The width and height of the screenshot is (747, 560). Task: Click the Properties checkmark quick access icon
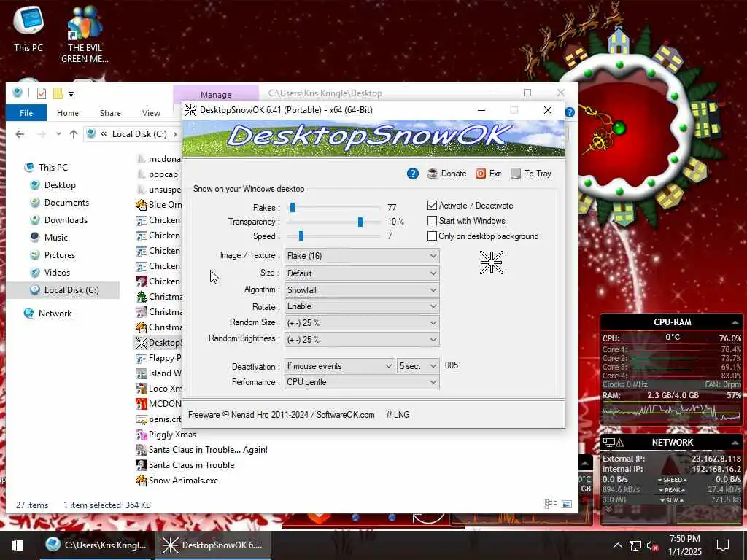42,93
